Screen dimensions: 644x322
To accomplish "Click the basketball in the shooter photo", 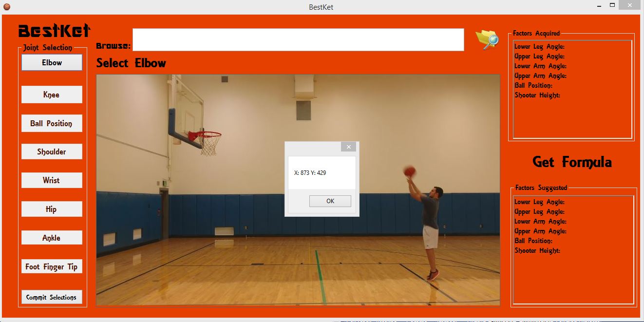I will (410, 171).
